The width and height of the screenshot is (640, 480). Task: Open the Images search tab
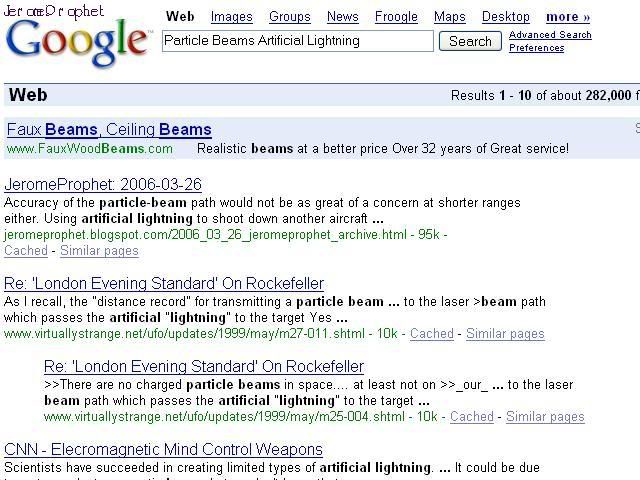pyautogui.click(x=231, y=17)
